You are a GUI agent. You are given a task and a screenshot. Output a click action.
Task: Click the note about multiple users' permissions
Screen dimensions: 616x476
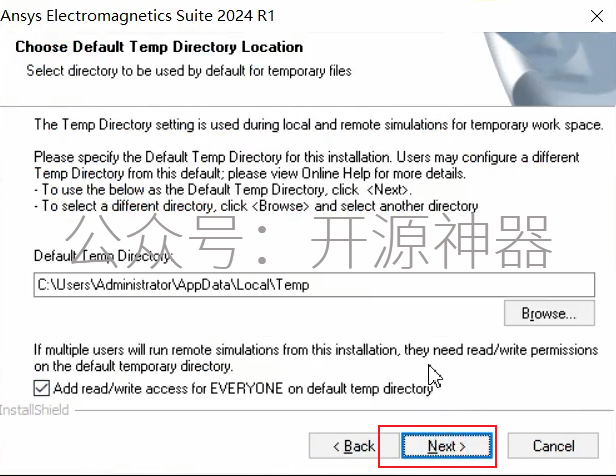tap(316, 358)
